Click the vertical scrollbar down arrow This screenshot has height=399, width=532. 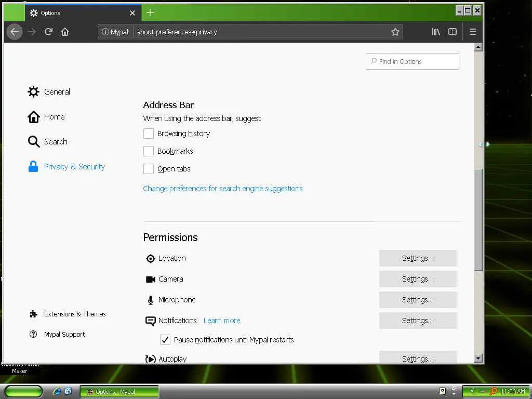[x=478, y=358]
